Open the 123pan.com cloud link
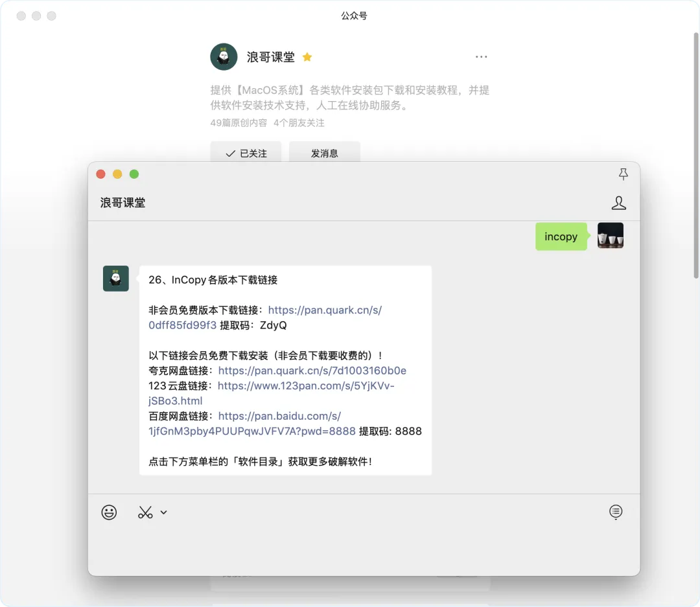700x607 pixels. pos(272,393)
